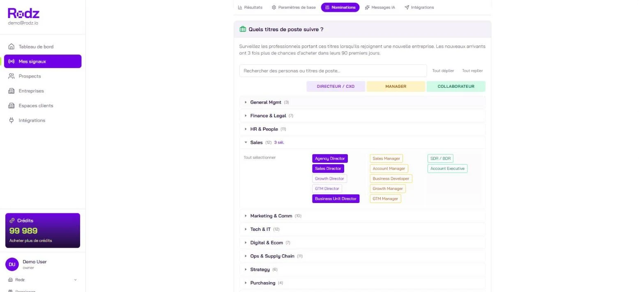
Task: Switch to the Paramètres de base tab
Action: coord(294,7)
